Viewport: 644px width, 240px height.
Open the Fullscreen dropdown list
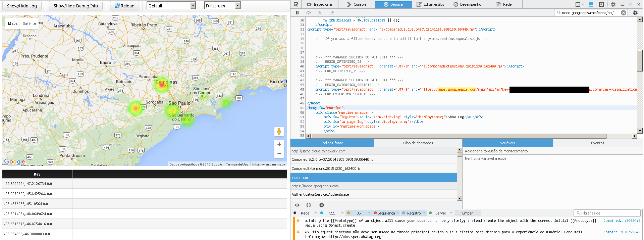click(222, 6)
